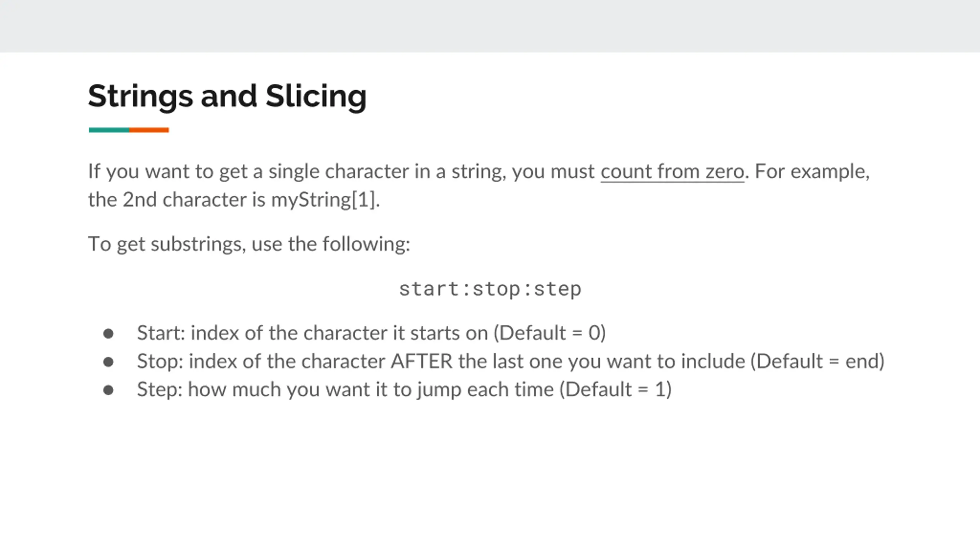Viewport: 980px width, 551px height.
Task: Click the bullet dot beside "Step: how much"
Action: (x=108, y=390)
